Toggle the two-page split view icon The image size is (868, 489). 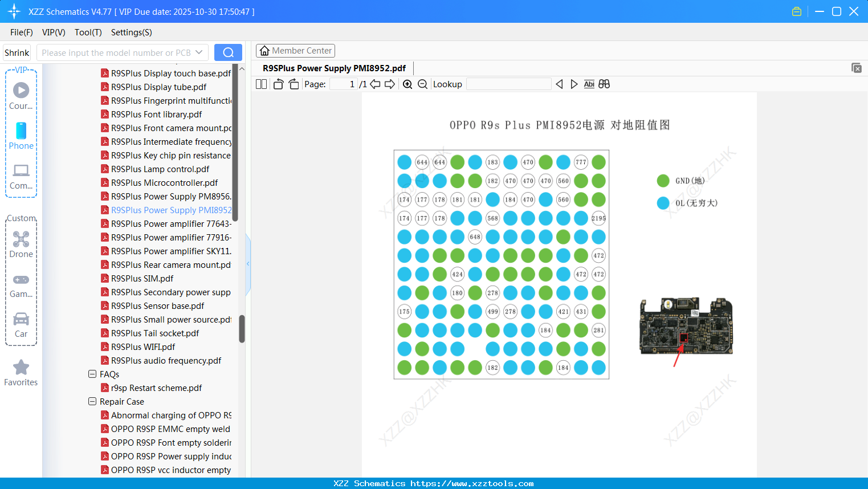tap(261, 84)
